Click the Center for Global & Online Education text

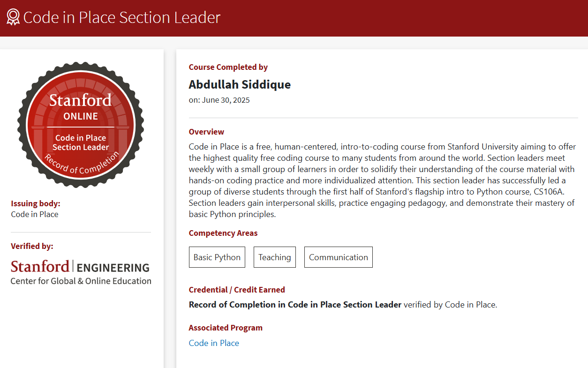tap(80, 281)
